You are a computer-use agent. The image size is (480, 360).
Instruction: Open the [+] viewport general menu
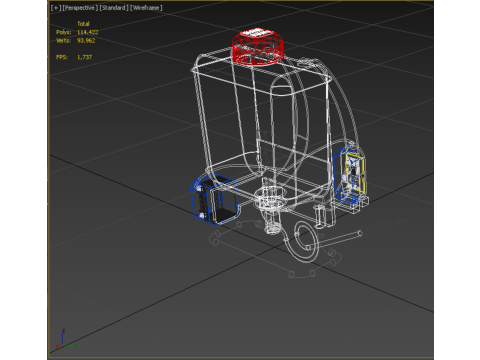(x=56, y=8)
